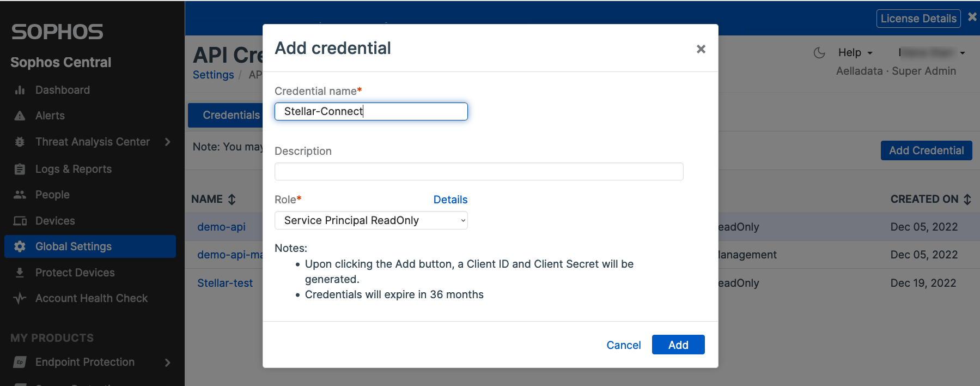Screen dimensions: 980x386
Task: Open the Role dropdown selector
Action: [371, 220]
